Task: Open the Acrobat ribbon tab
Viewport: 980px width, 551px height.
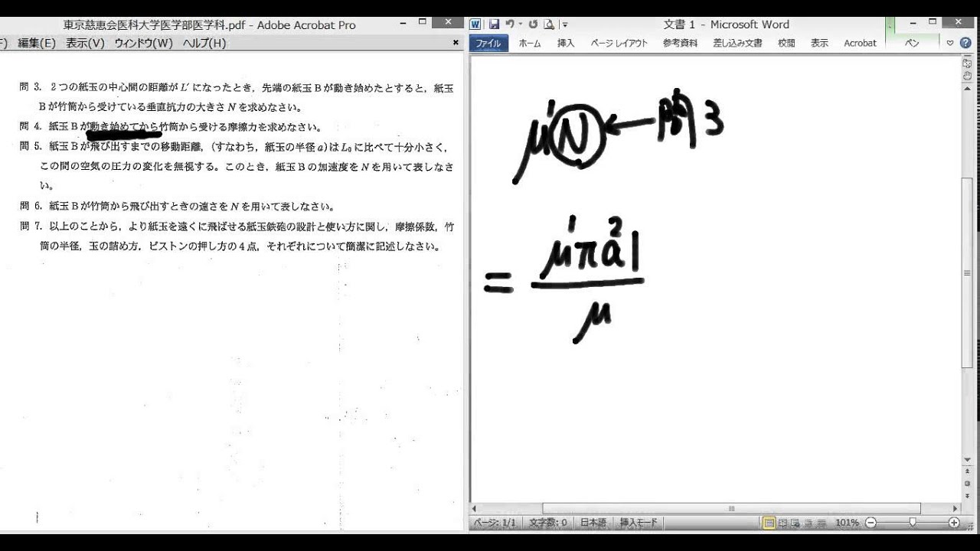Action: tap(860, 43)
